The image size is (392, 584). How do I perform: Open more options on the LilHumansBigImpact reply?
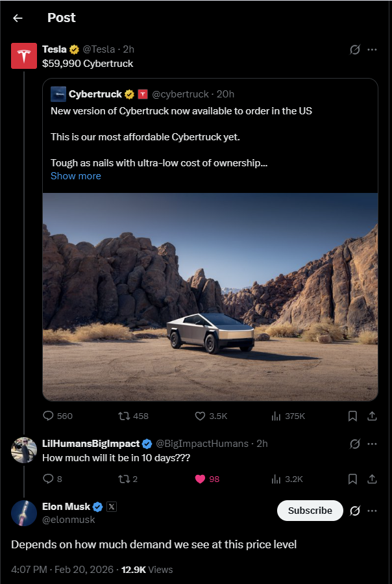[372, 444]
